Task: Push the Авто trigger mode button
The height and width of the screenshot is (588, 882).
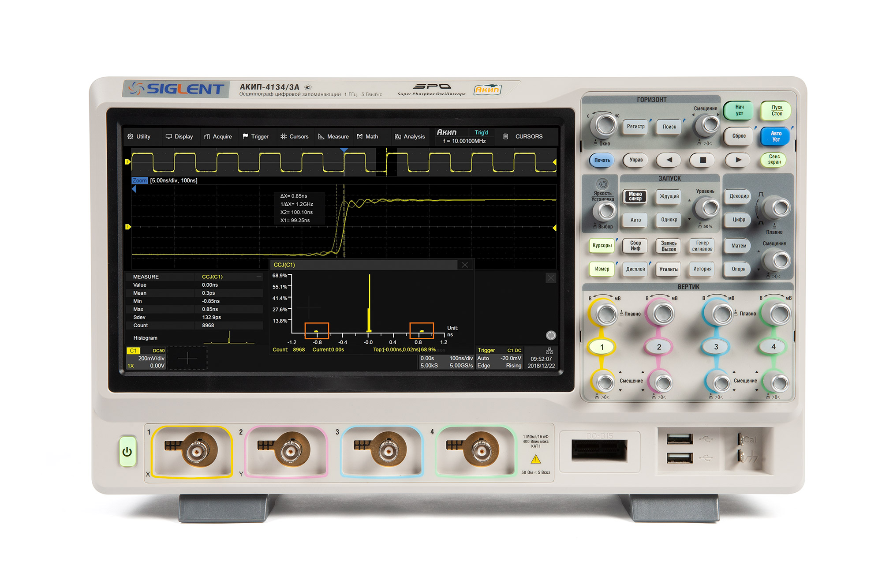Action: coord(635,220)
